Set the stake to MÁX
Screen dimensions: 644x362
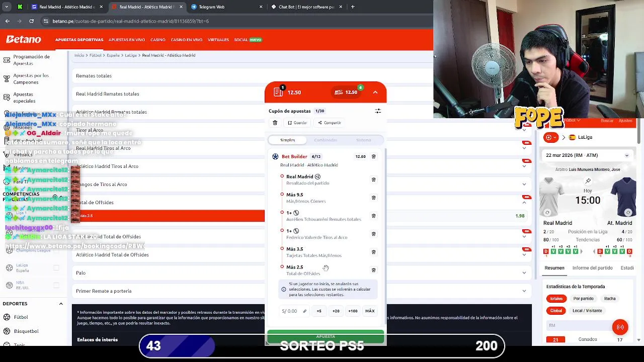tap(370, 311)
